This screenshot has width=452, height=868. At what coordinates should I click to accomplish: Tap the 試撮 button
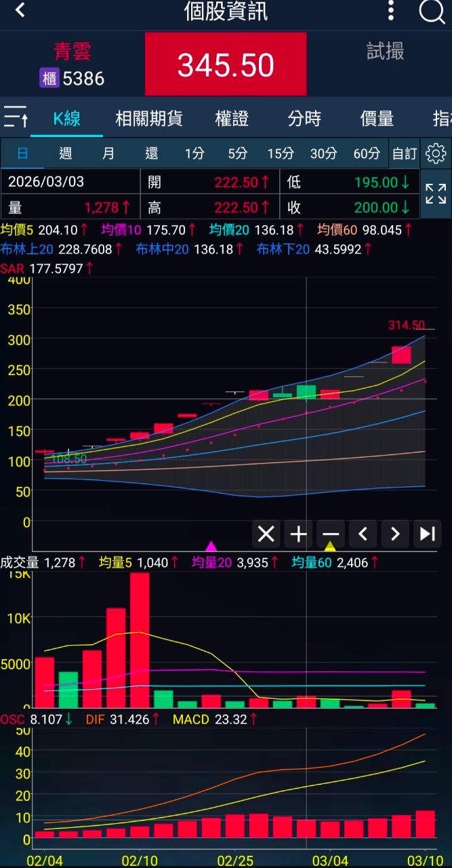click(x=385, y=52)
